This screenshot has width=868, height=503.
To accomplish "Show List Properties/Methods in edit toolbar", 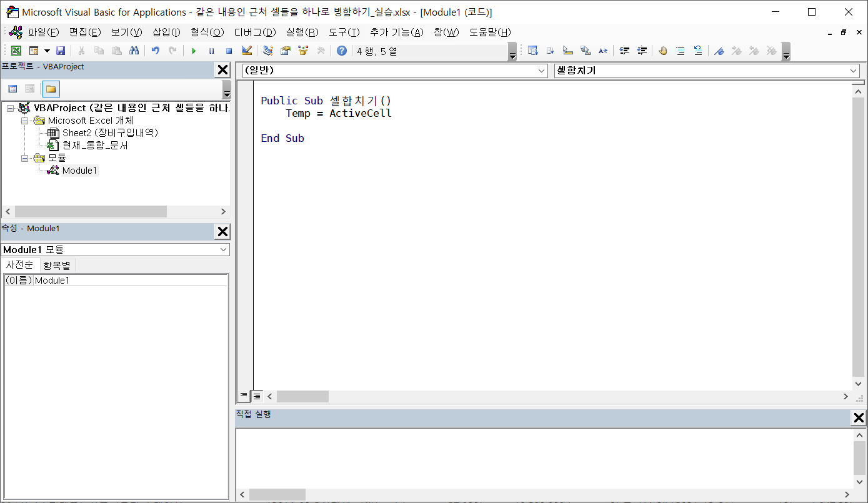I will 532,51.
